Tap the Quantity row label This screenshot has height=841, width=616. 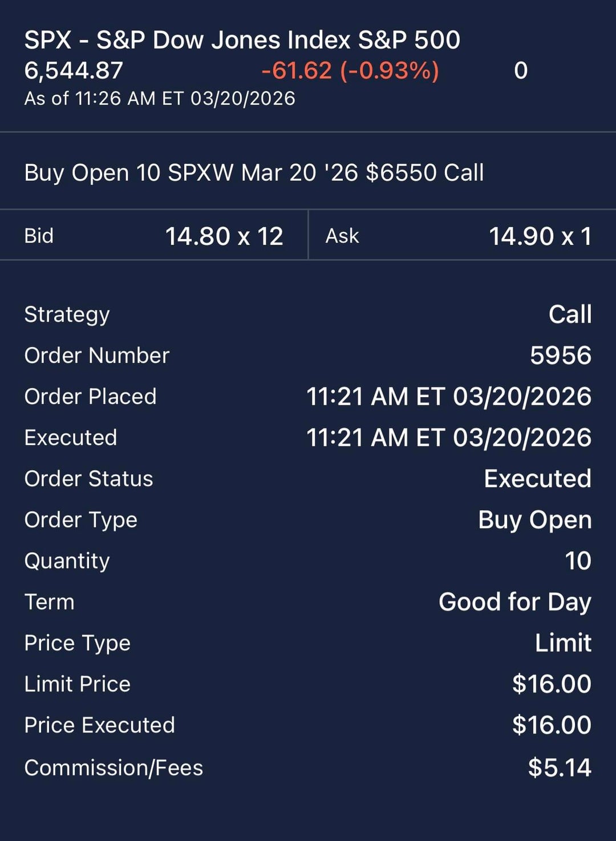click(67, 561)
